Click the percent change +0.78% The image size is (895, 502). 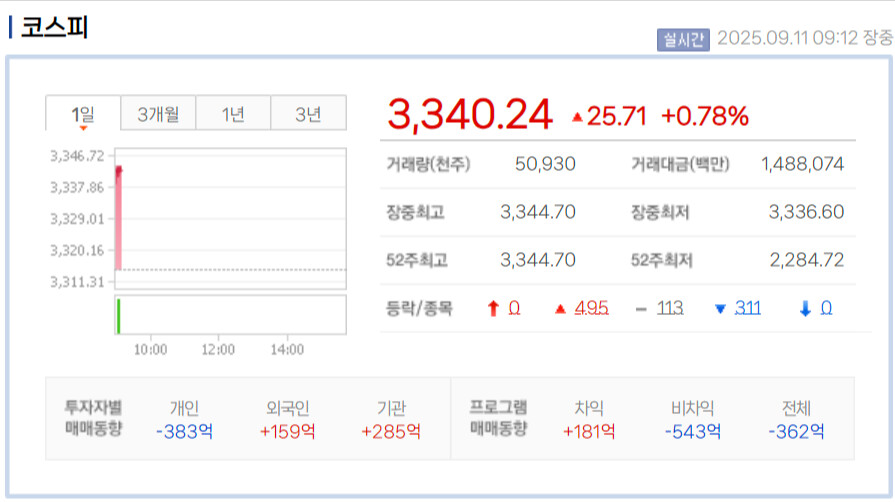(x=704, y=116)
